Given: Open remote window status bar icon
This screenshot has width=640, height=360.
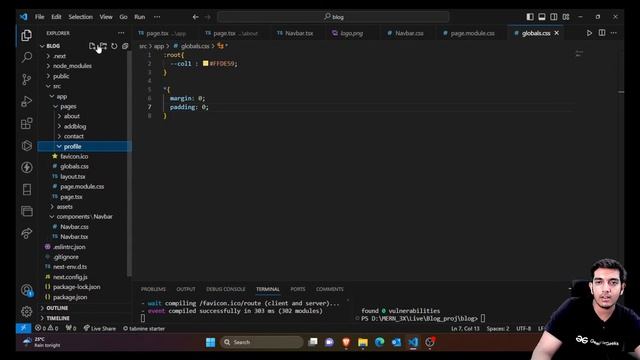Looking at the screenshot, I should (23, 328).
